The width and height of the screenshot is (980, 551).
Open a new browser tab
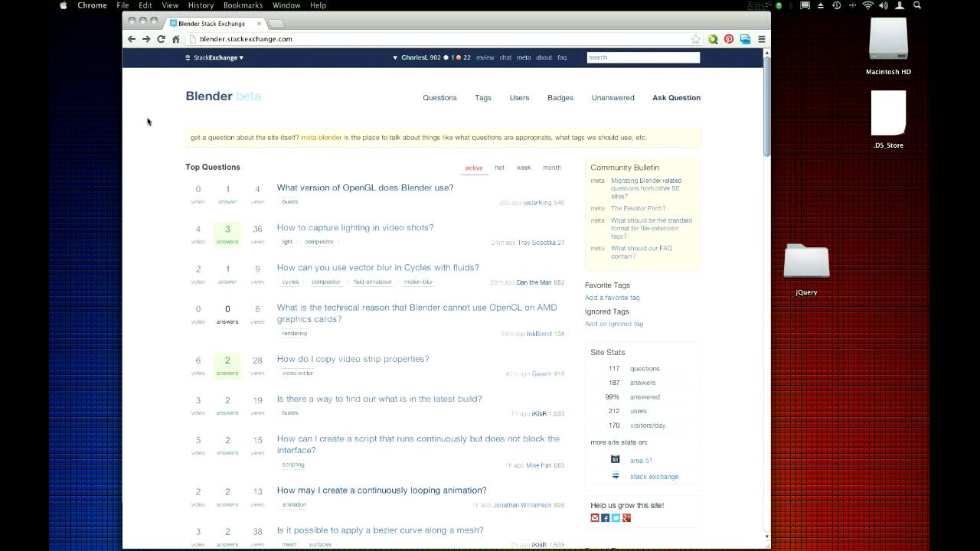click(276, 24)
